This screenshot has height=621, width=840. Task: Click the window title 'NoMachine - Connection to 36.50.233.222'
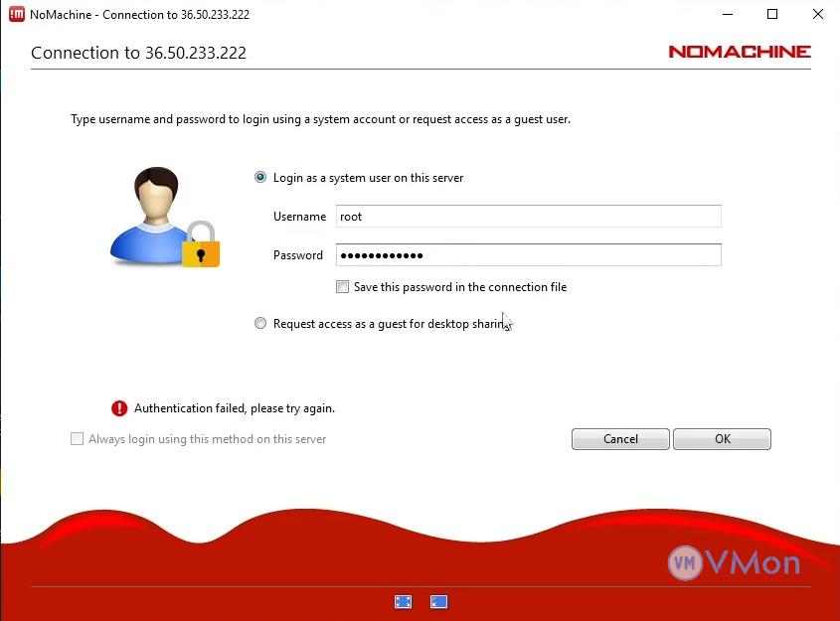(x=140, y=15)
